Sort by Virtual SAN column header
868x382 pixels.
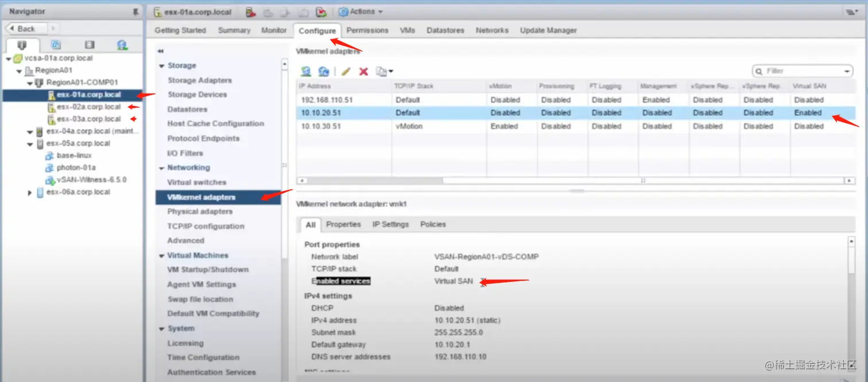pos(822,86)
